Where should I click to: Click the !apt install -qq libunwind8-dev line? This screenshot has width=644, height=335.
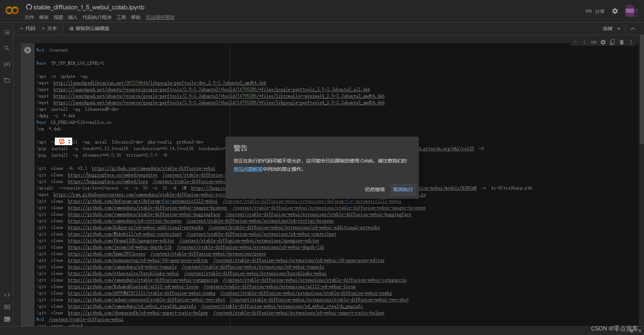78,109
